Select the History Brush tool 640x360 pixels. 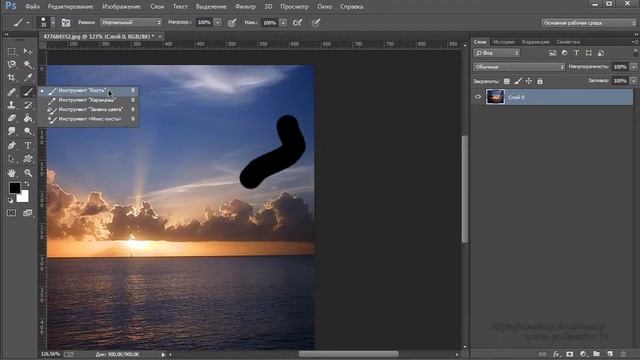tap(28, 105)
